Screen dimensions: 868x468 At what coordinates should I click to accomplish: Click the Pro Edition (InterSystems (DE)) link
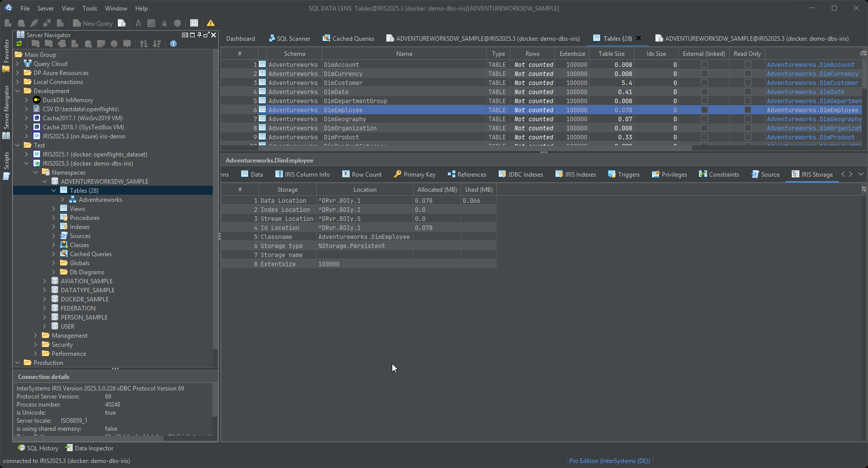[610, 461]
